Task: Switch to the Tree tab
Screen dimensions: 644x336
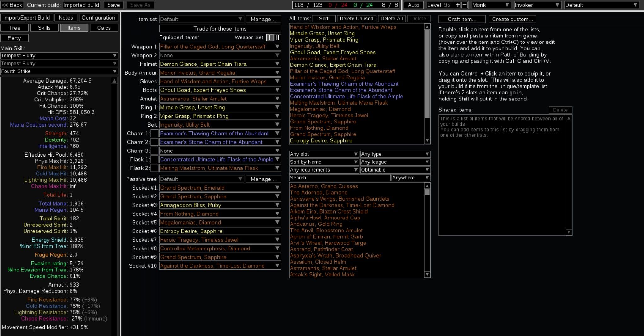Action: (14, 28)
